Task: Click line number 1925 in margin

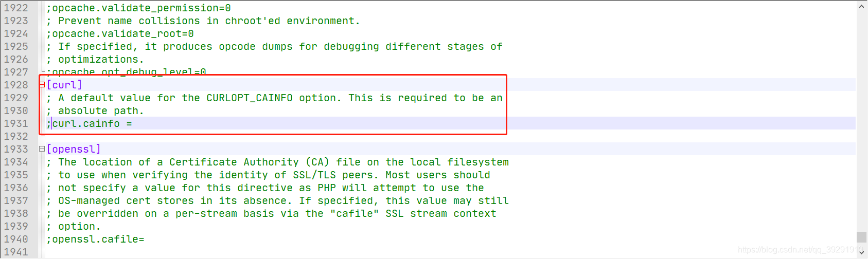Action: [x=16, y=46]
